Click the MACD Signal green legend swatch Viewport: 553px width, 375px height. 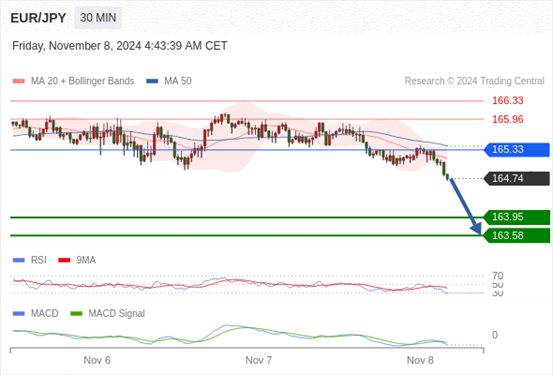[x=76, y=314]
